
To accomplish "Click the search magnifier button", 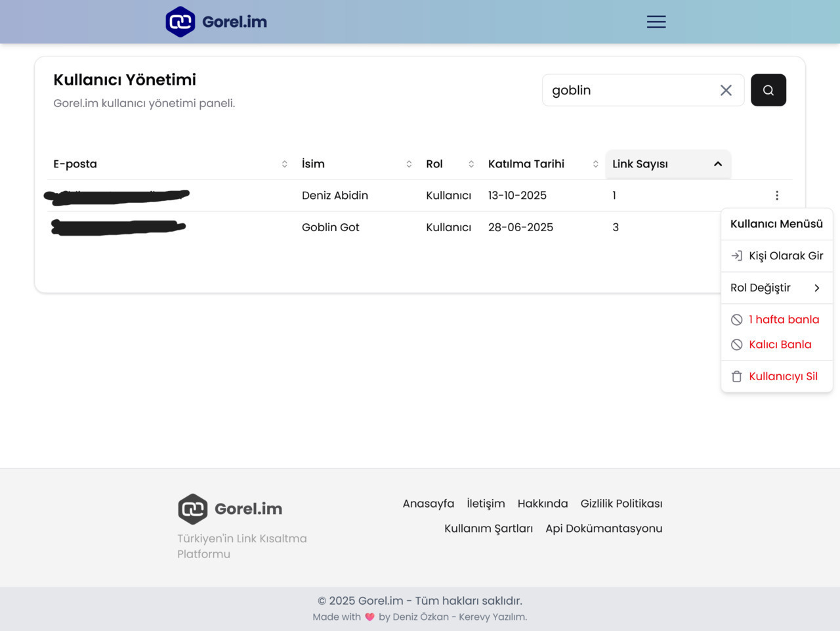I will 768,90.
